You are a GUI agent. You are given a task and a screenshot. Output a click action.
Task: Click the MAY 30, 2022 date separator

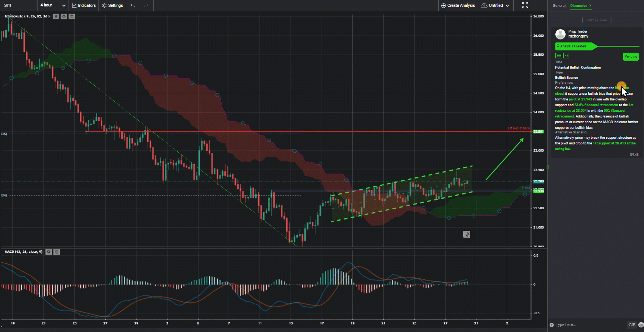point(597,20)
